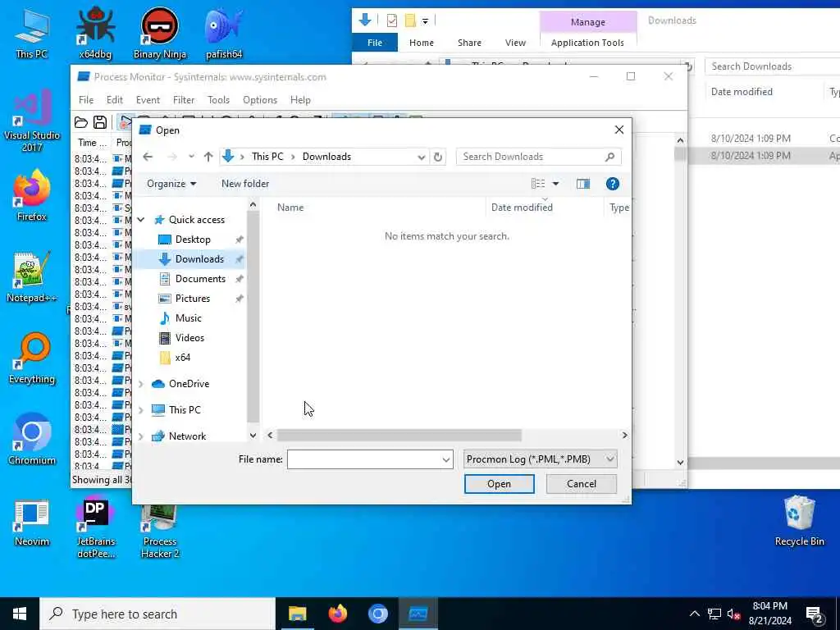Open the view options dropdown arrow

tap(556, 184)
